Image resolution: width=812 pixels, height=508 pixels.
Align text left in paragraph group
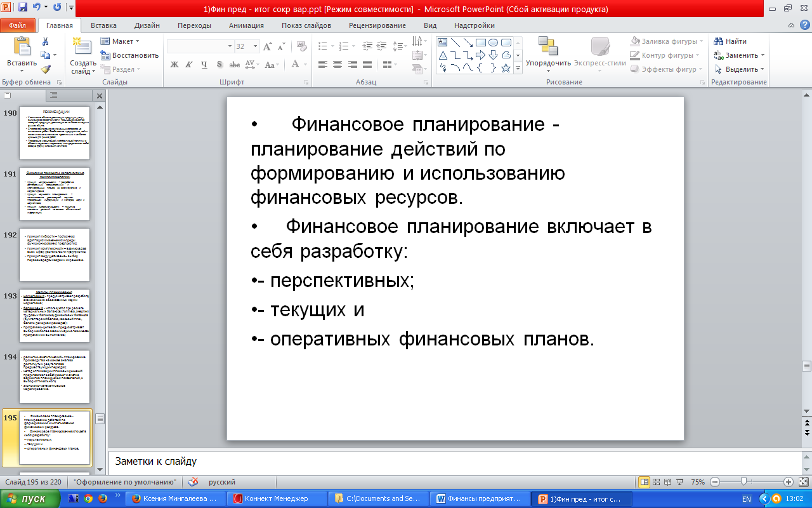pyautogui.click(x=323, y=64)
